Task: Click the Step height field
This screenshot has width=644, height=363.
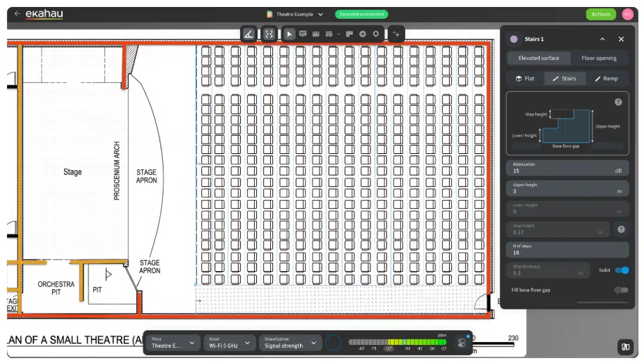Action: click(558, 229)
